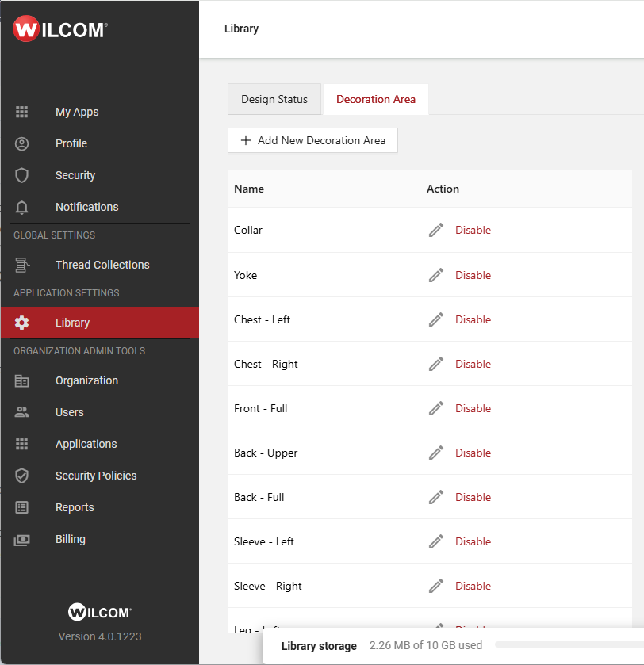Image resolution: width=644 pixels, height=665 pixels.
Task: Open My Apps from the sidebar grid icon
Action: (x=22, y=112)
